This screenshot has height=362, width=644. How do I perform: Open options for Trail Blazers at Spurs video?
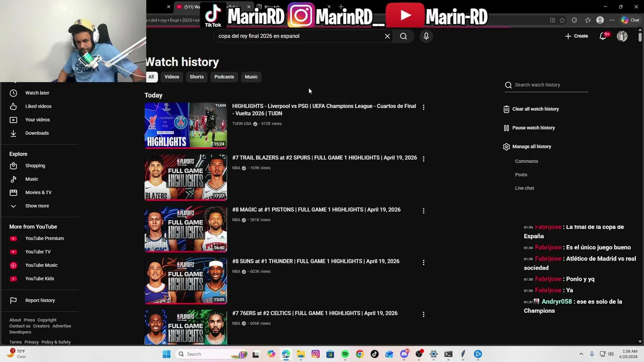tap(424, 159)
